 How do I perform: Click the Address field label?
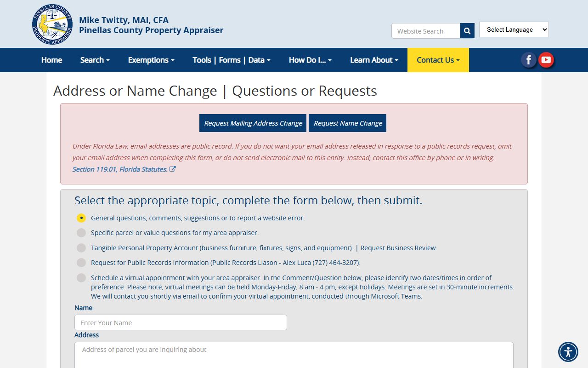coord(86,335)
